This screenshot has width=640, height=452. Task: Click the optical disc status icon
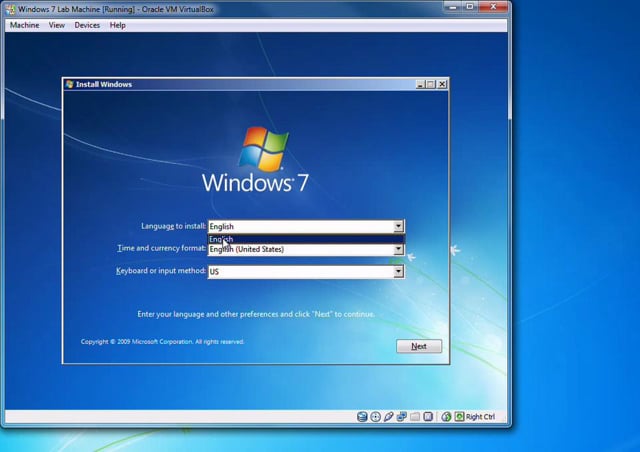[x=375, y=416]
